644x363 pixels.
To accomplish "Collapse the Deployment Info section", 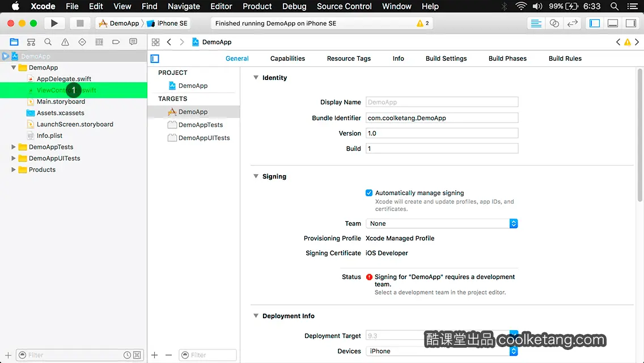I will tap(256, 316).
